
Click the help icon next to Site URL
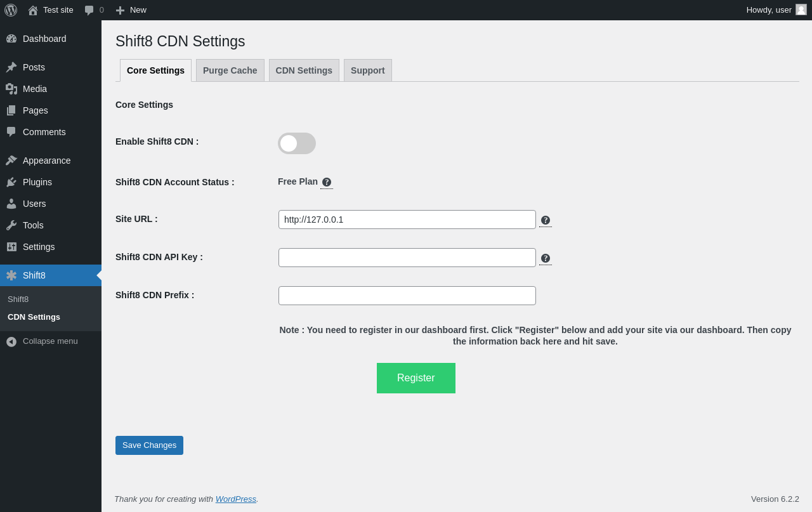(546, 220)
